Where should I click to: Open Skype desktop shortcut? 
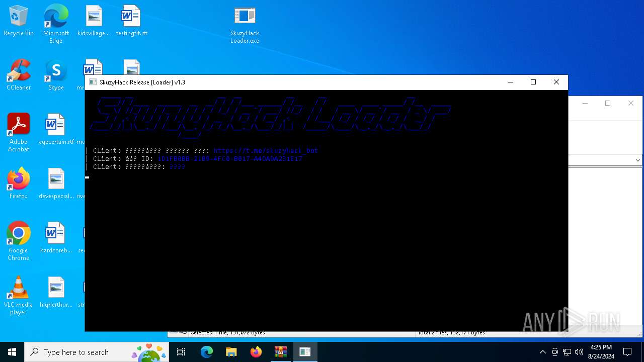56,75
